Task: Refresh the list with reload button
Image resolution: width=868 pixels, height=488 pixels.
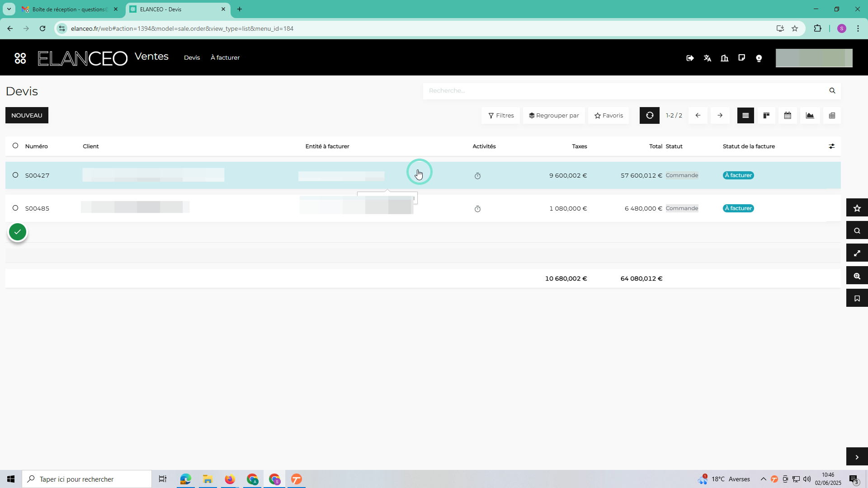Action: (649, 116)
